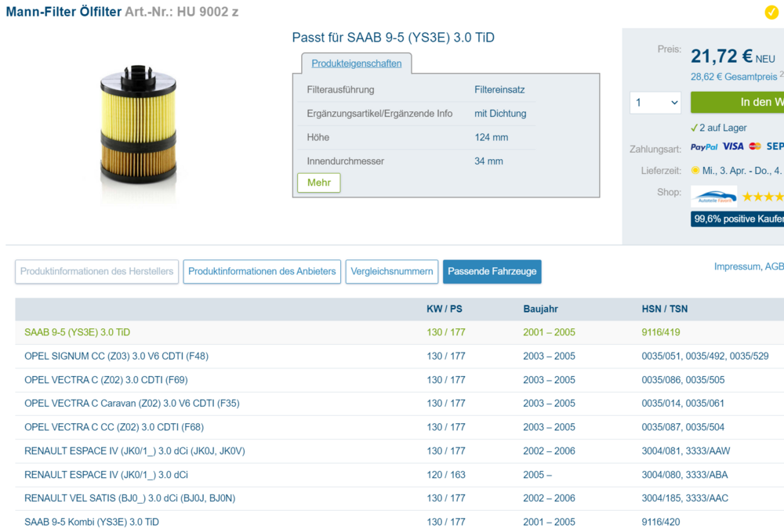Screen dimensions: 784x532
Task: Click the Mehr button
Action: click(319, 183)
